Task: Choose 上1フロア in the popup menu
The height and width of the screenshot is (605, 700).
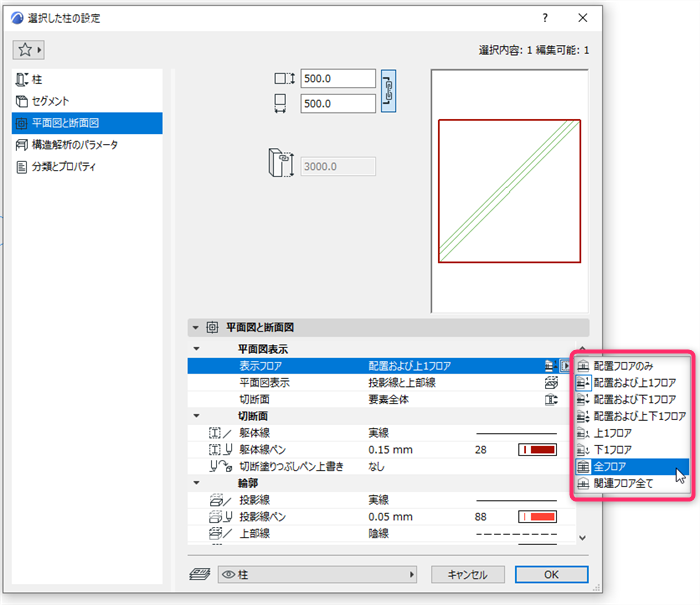Action: (632, 433)
